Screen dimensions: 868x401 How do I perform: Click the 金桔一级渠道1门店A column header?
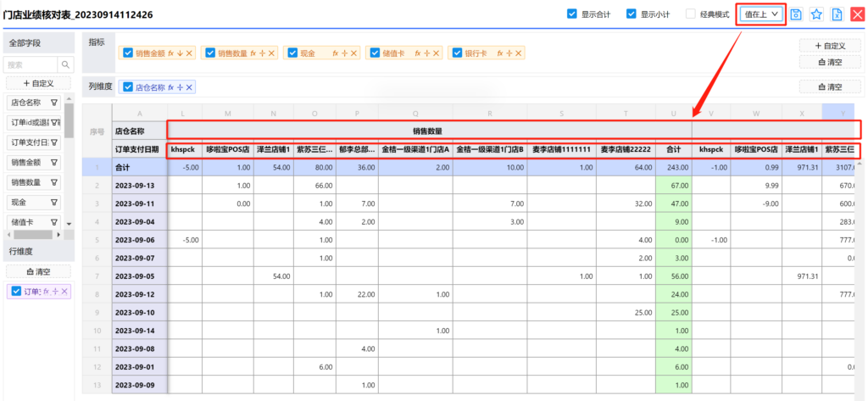click(x=415, y=149)
